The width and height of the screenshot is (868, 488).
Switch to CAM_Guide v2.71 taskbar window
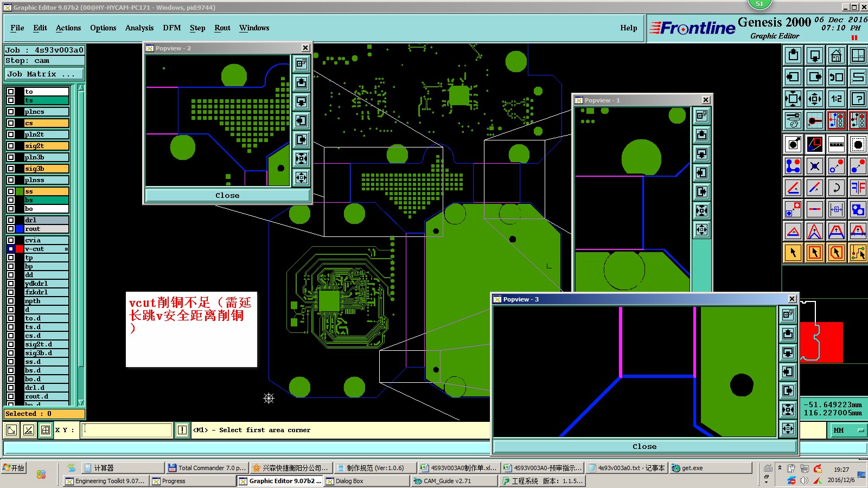(x=455, y=481)
